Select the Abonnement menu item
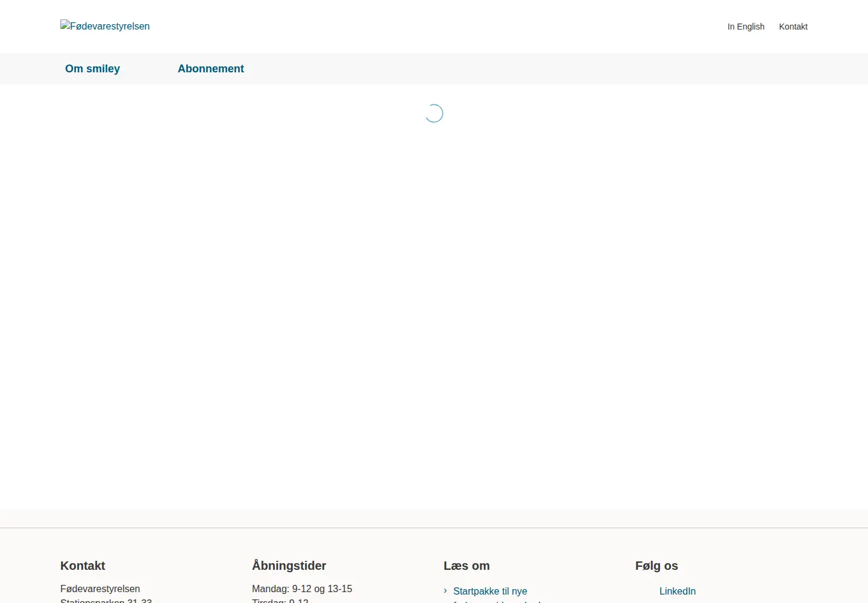The height and width of the screenshot is (603, 868). point(211,69)
